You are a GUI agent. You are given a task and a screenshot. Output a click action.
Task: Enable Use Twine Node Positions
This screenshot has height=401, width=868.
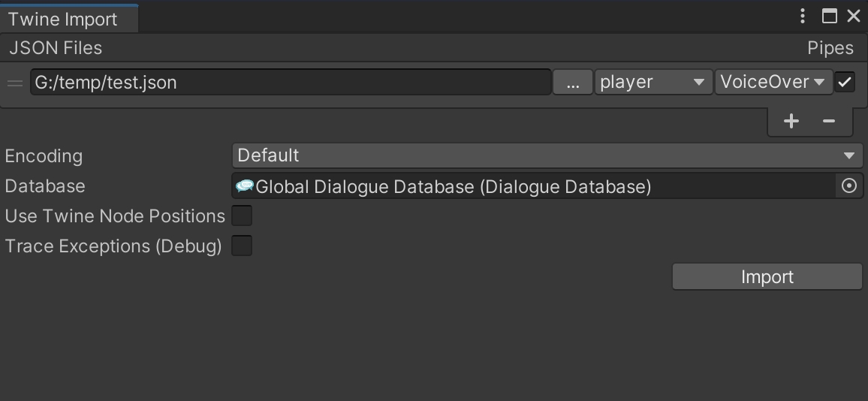point(242,216)
